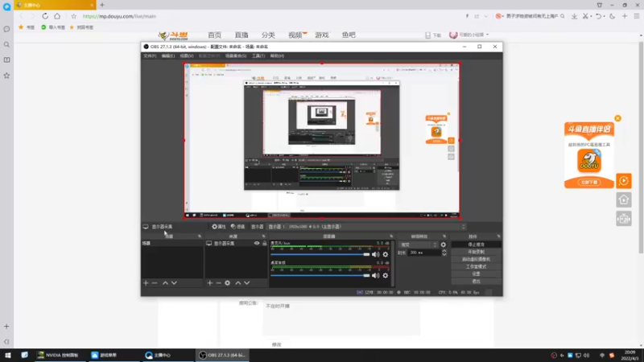Open scene transition properties gear
Image resolution: width=644 pixels, height=362 pixels.
[444, 245]
